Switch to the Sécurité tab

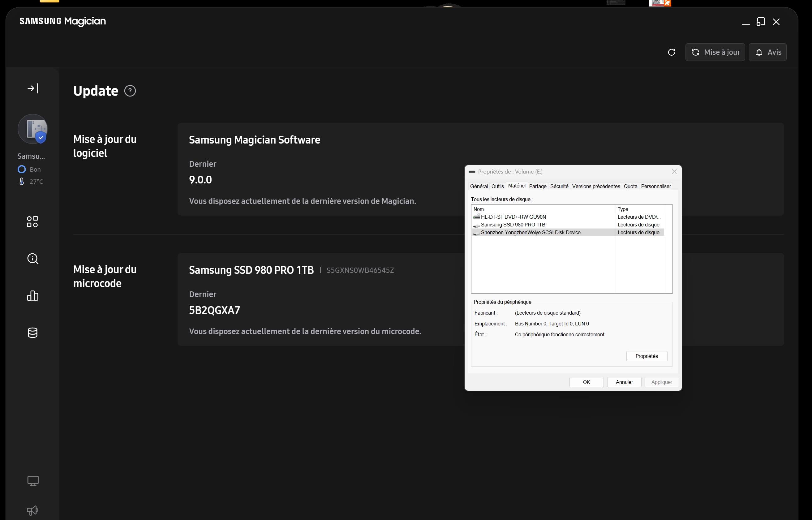coord(559,187)
